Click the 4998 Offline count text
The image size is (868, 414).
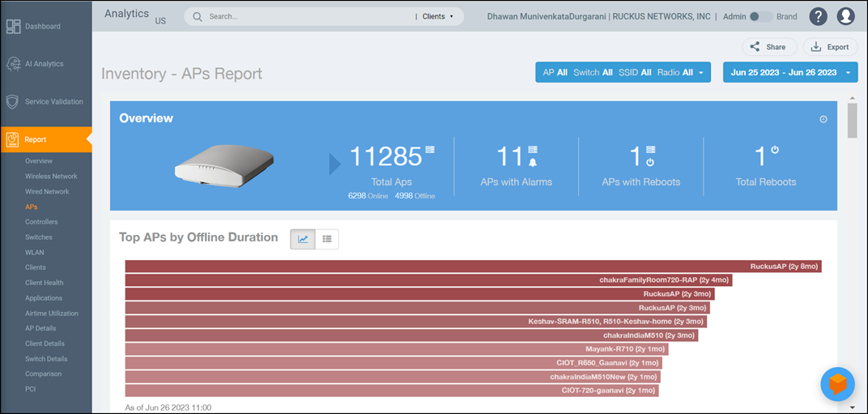(415, 195)
